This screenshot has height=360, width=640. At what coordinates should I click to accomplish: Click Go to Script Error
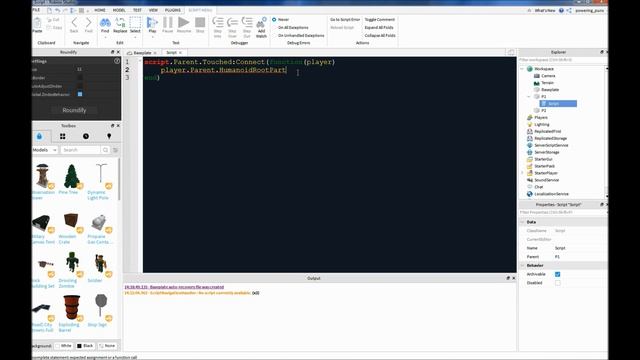tap(345, 19)
